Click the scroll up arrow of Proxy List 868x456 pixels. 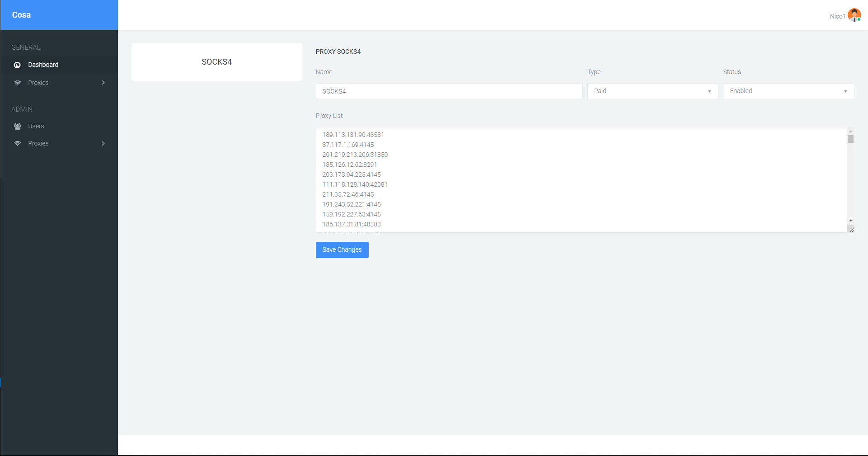(x=850, y=132)
